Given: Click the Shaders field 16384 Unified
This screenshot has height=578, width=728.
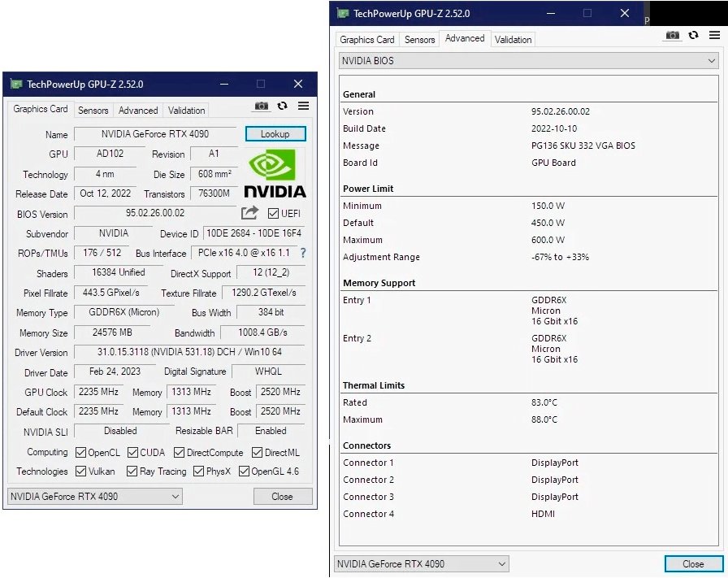Looking at the screenshot, I should pos(119,272).
